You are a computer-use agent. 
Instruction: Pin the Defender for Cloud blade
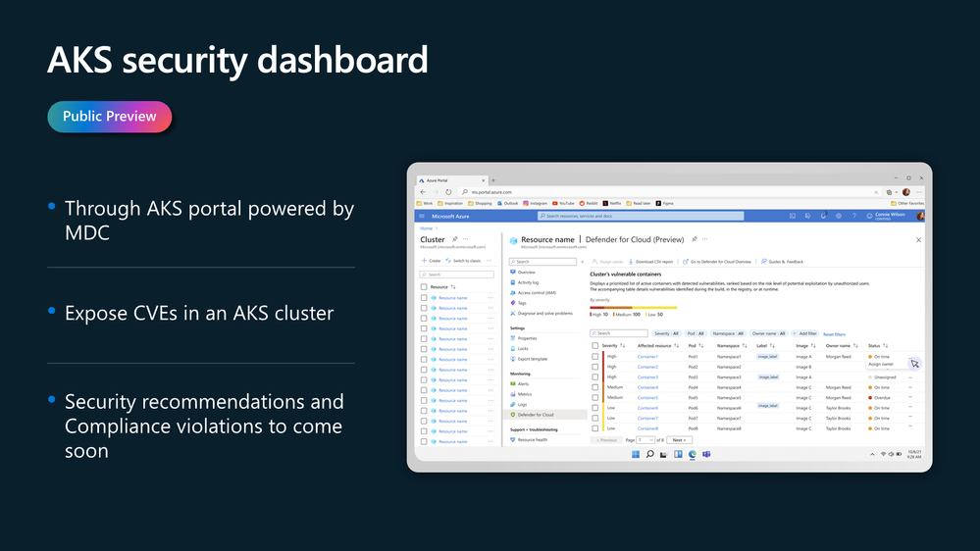point(695,239)
